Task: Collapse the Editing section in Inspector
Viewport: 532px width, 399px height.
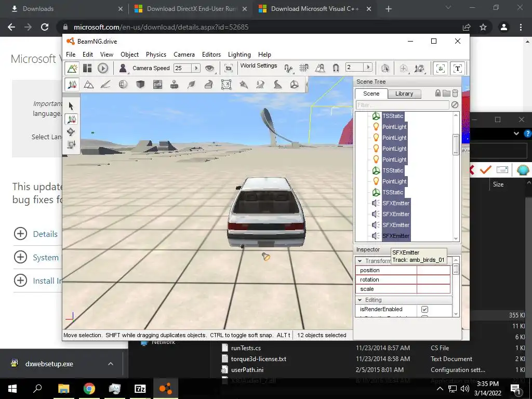Action: click(360, 300)
